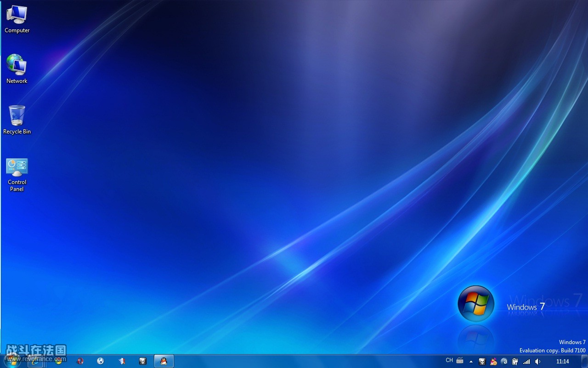This screenshot has height=368, width=588.
Task: Select the Network desktop icon
Action: pyautogui.click(x=17, y=69)
